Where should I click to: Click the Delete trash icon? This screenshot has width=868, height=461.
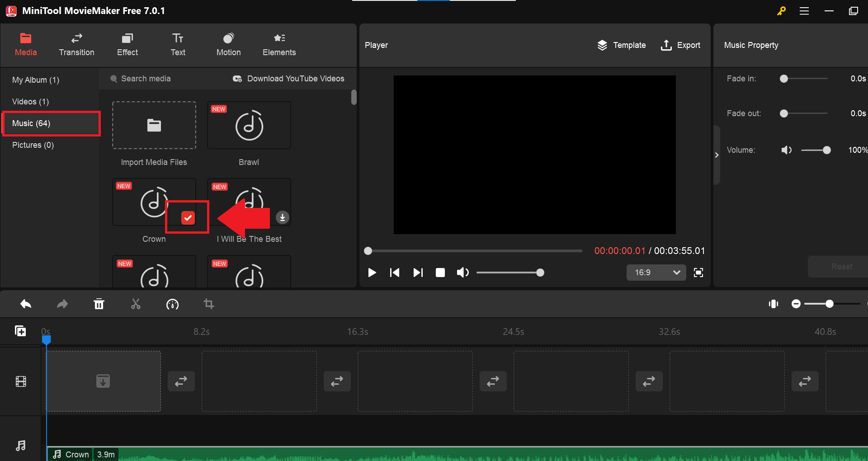tap(99, 304)
